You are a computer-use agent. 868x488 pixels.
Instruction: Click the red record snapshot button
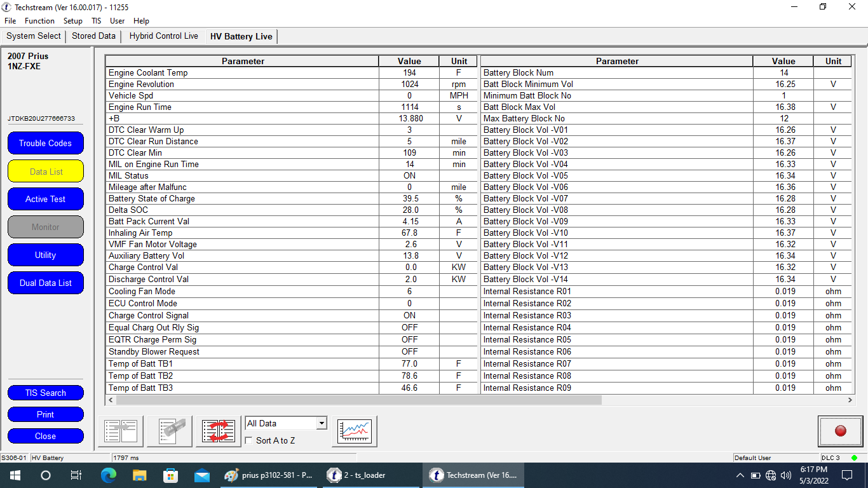tap(840, 431)
